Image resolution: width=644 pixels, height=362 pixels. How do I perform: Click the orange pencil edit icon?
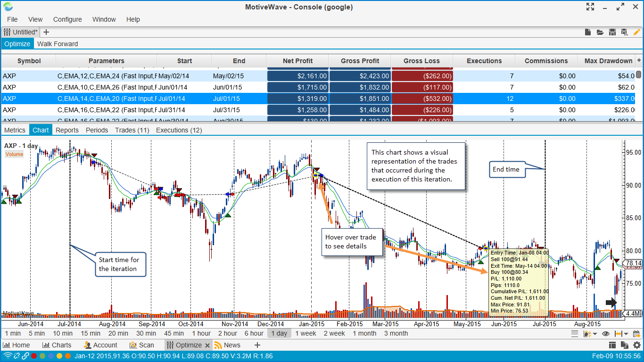click(637, 32)
